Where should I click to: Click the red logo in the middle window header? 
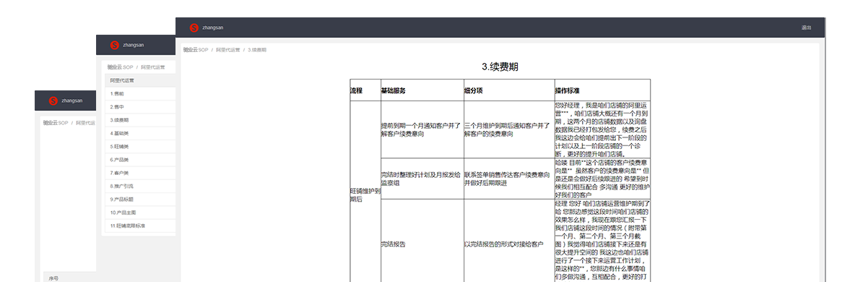point(114,45)
